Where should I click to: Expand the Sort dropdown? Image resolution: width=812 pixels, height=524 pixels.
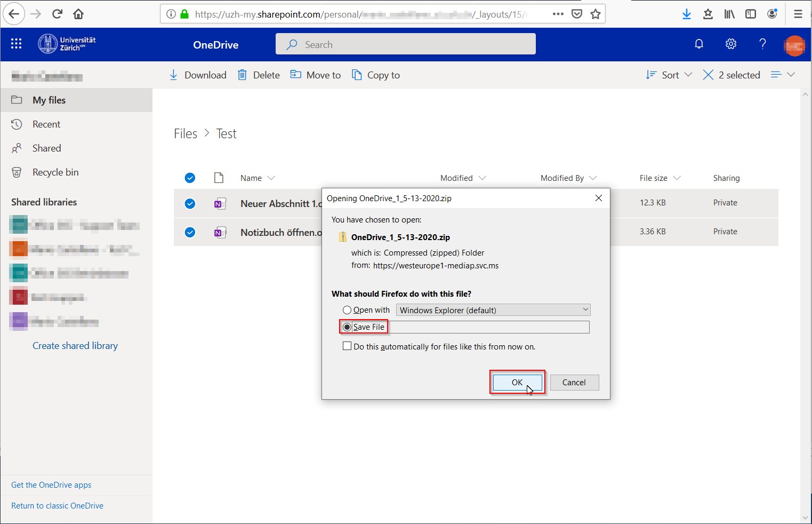point(669,75)
